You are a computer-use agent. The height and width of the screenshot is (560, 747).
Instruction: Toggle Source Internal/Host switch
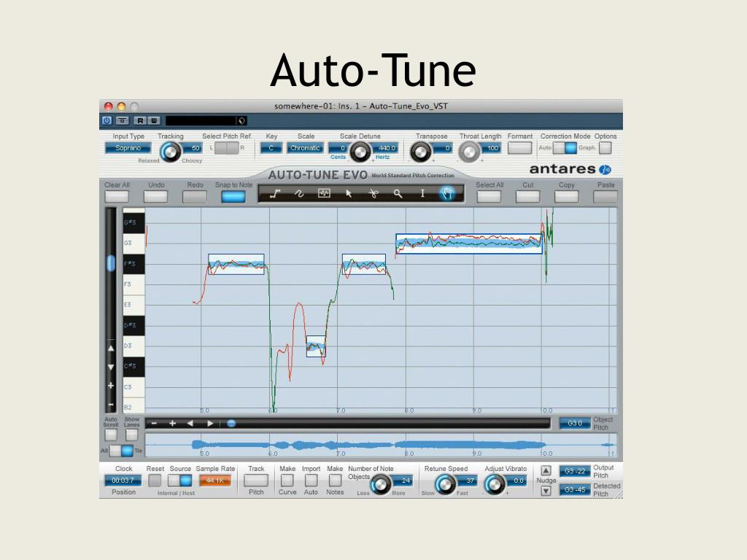tap(180, 481)
